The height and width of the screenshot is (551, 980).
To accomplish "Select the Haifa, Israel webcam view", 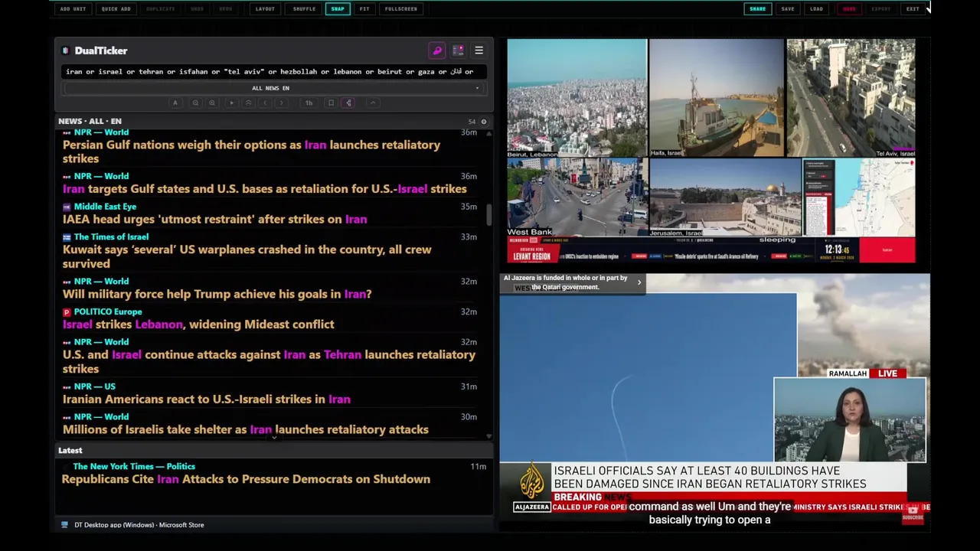I will pyautogui.click(x=716, y=98).
